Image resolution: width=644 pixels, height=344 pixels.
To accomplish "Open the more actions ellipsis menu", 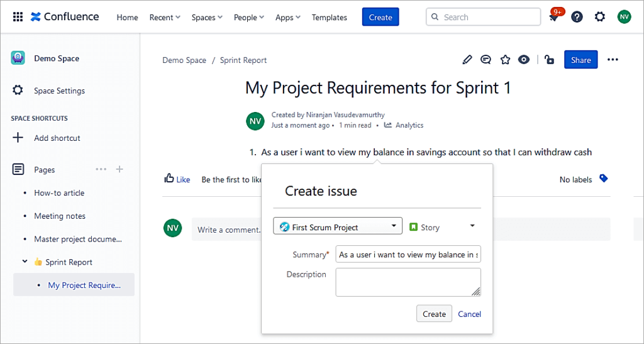I will coord(613,60).
